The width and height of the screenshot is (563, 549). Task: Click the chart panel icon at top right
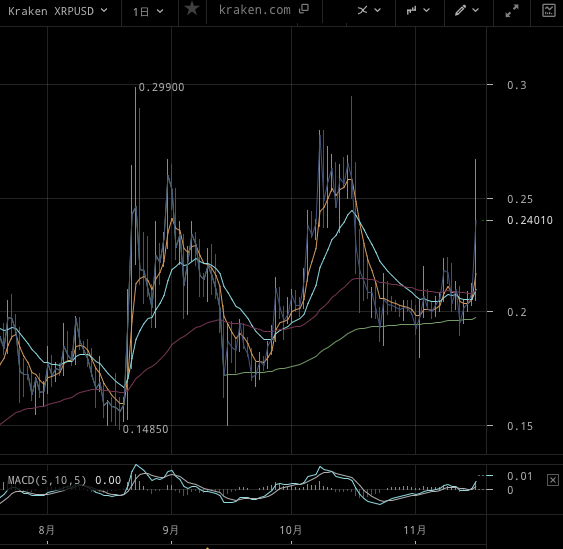[549, 10]
